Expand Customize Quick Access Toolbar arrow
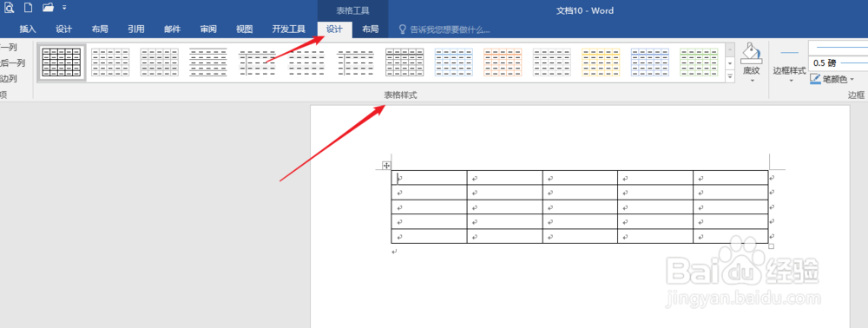This screenshot has width=868, height=328. pos(65,8)
